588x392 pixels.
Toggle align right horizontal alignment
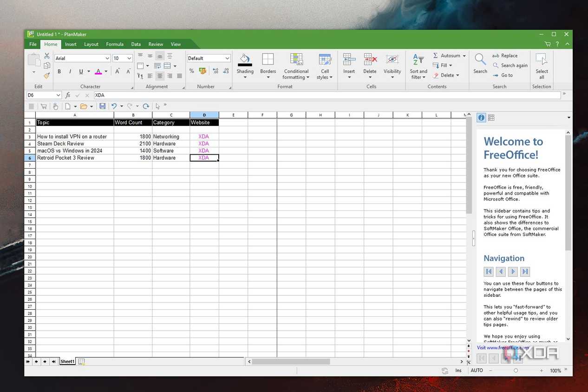(170, 76)
